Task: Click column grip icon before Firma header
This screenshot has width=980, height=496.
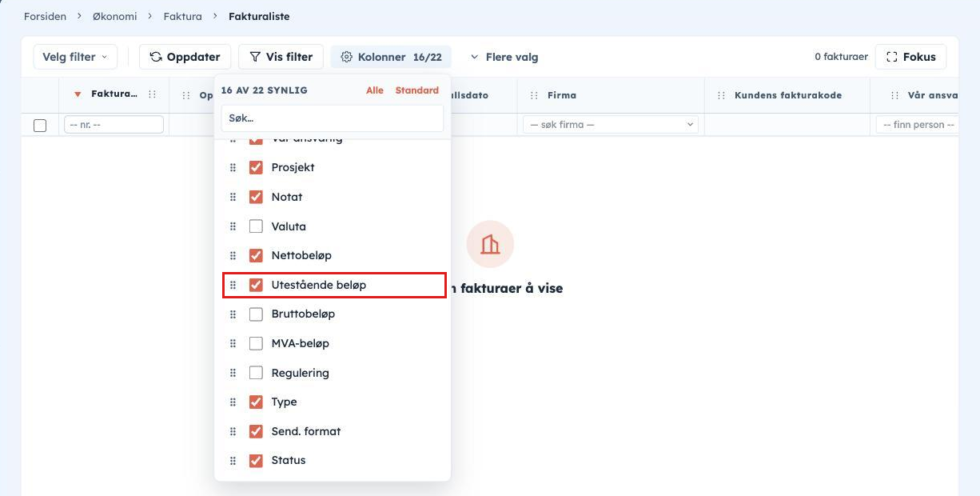Action: tap(534, 95)
